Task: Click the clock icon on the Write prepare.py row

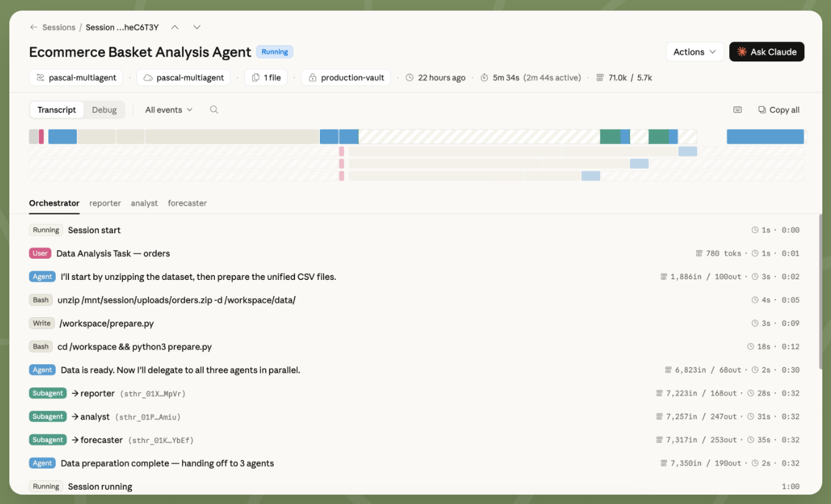Action: click(755, 323)
